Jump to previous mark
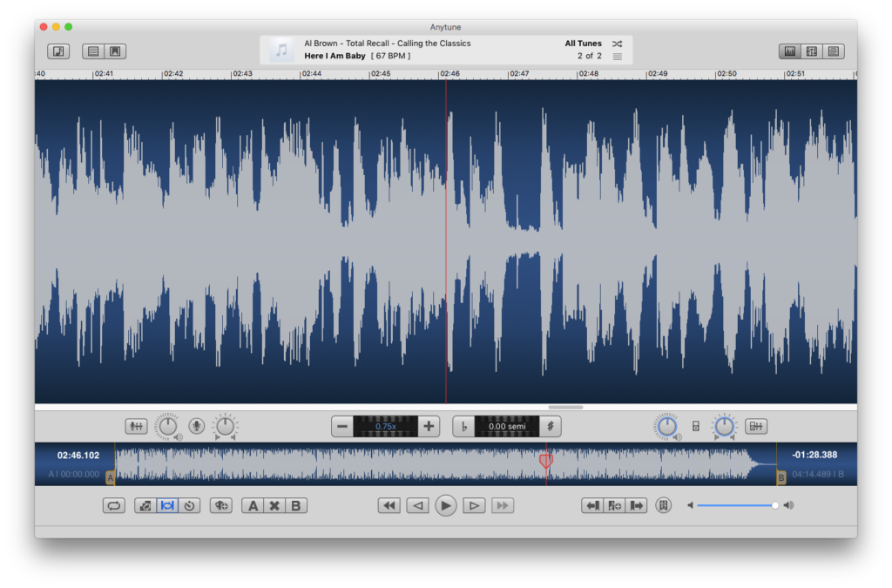This screenshot has height=588, width=892. pyautogui.click(x=592, y=505)
